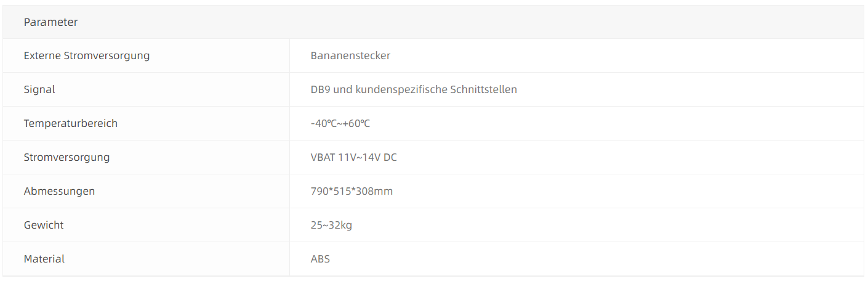
Task: Select the Stromversorgung row label
Action: click(x=66, y=157)
